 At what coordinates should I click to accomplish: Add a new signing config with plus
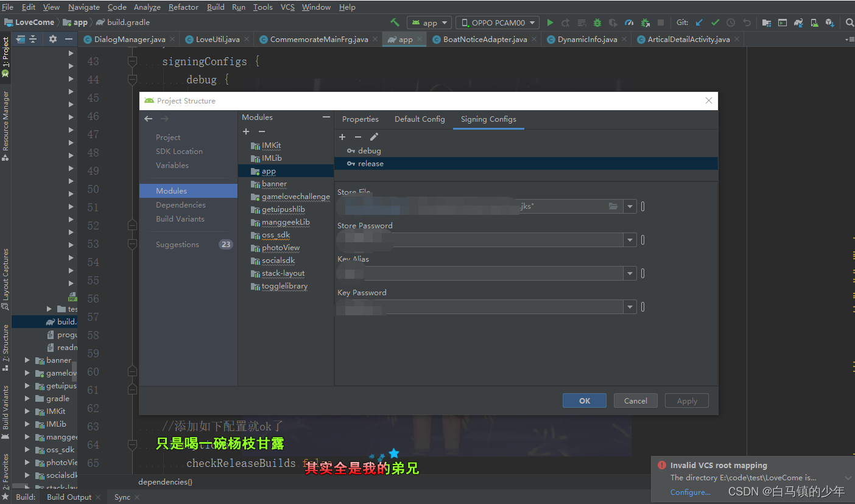342,136
